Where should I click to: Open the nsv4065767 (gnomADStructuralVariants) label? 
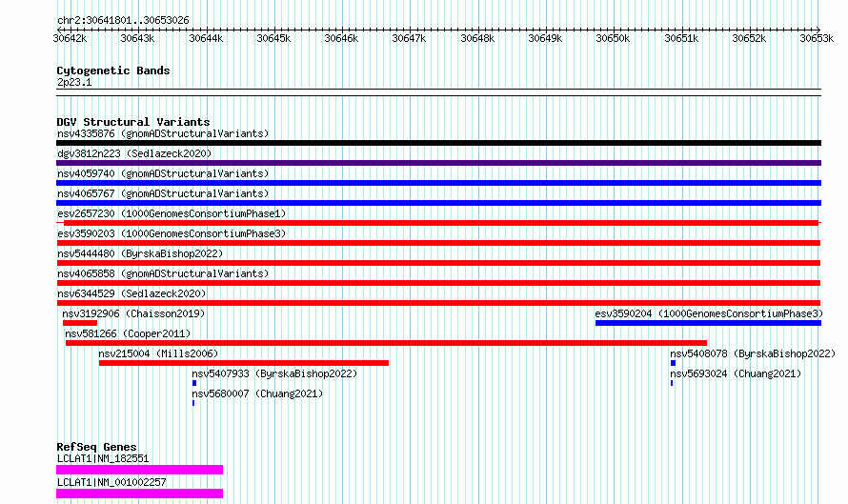pyautogui.click(x=163, y=193)
